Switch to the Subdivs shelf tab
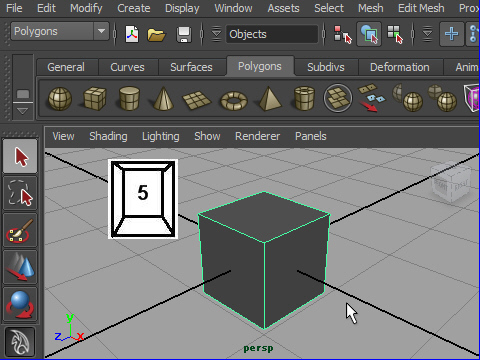Viewport: 480px width, 360px height. (x=326, y=67)
